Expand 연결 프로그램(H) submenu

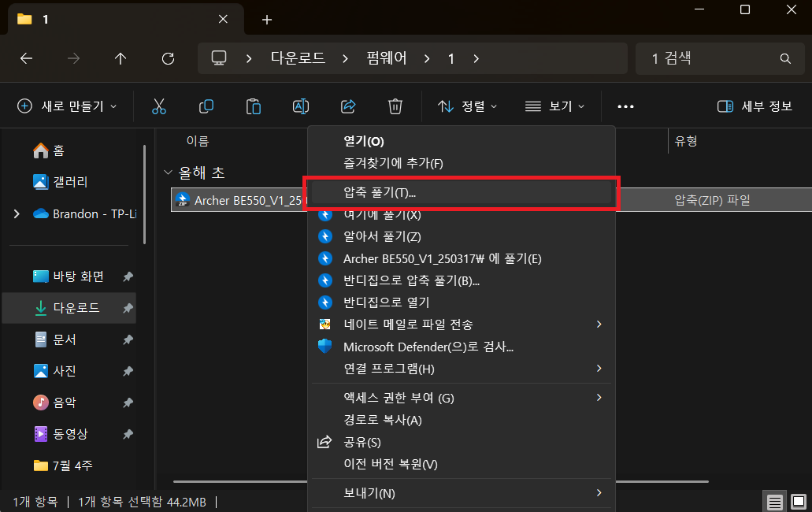tap(599, 368)
